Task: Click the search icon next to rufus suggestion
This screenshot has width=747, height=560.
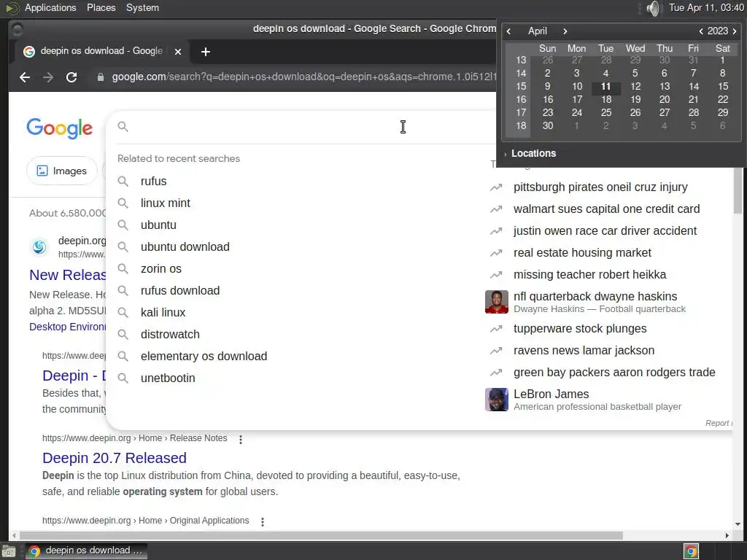Action: (x=123, y=182)
